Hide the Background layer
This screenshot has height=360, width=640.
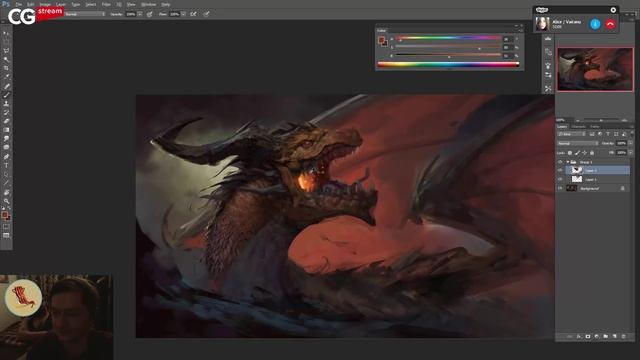[560, 188]
